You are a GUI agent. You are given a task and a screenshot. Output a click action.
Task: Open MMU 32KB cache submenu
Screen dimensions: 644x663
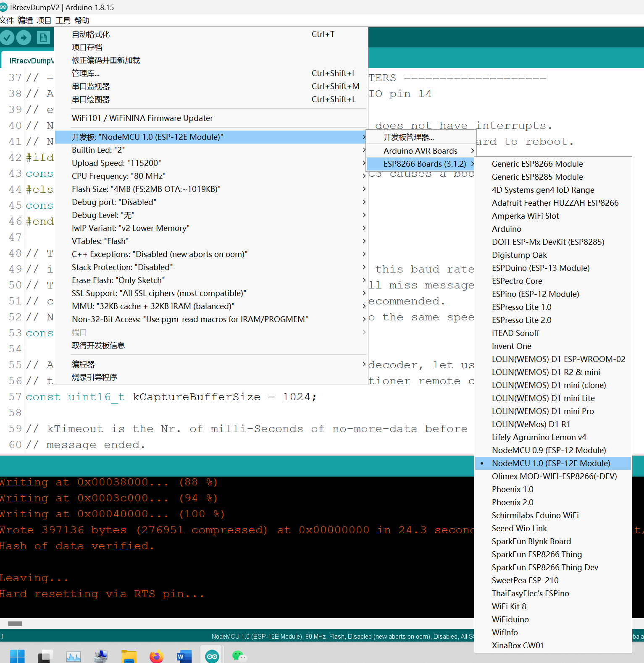click(x=211, y=306)
